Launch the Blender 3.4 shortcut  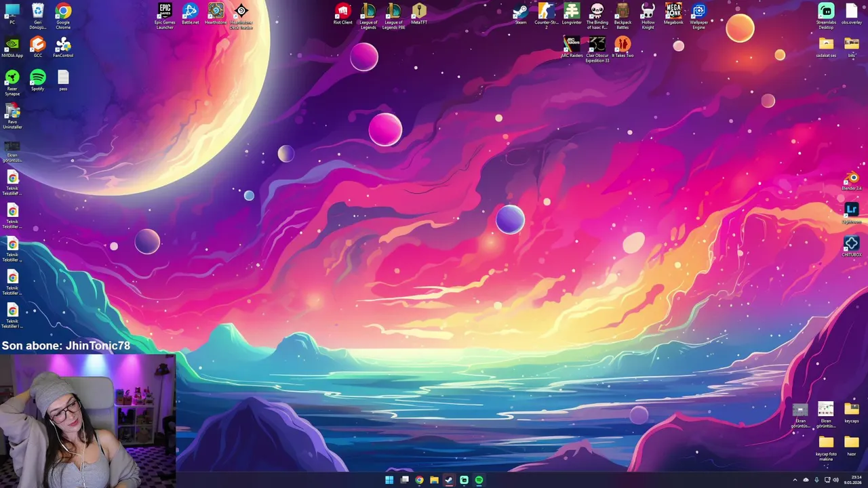click(x=852, y=180)
